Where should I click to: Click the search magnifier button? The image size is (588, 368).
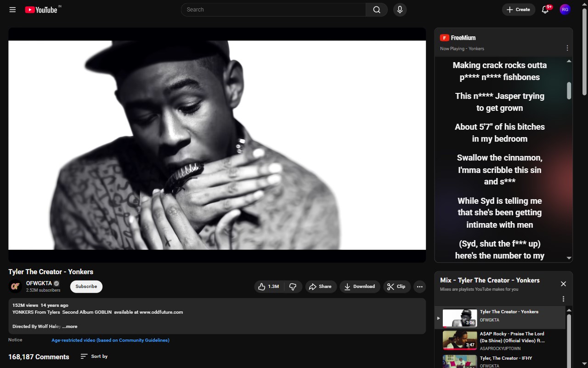[x=377, y=10]
